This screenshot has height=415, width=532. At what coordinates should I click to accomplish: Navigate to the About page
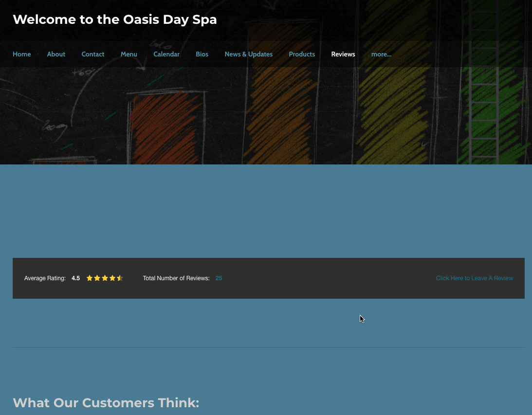click(x=56, y=54)
